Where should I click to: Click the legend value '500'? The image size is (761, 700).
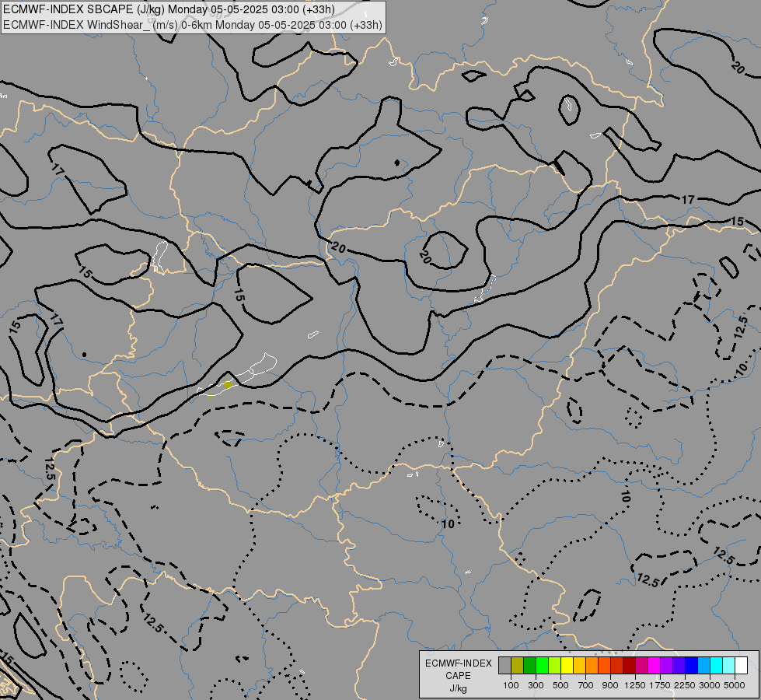click(x=560, y=685)
